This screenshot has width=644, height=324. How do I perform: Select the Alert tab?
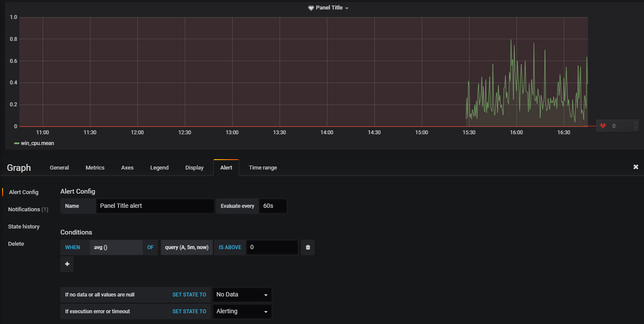(226, 167)
